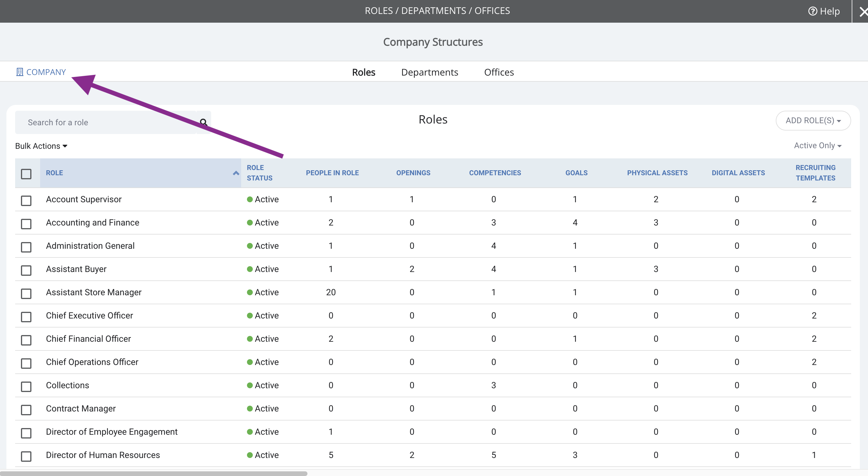Image resolution: width=868 pixels, height=476 pixels.
Task: Click Assistant Store Manager people count 20
Action: [330, 292]
